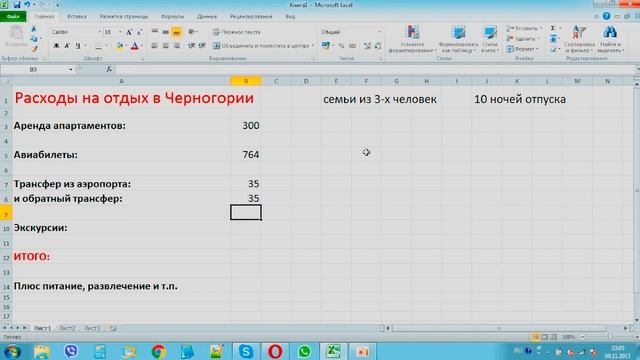
Task: Open Skype from the Windows taskbar
Action: coord(246,351)
